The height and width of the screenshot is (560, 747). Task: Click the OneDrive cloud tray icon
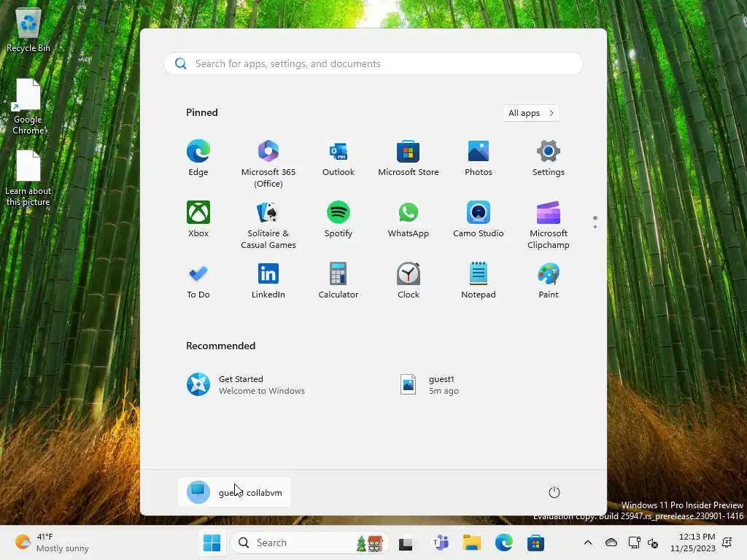point(611,542)
